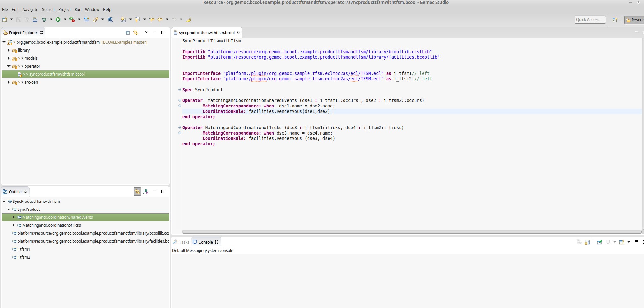Select syncproducttfsmwithtfsm.bcool file in explorer
Viewport: 644px width, 308px height.
[x=57, y=74]
